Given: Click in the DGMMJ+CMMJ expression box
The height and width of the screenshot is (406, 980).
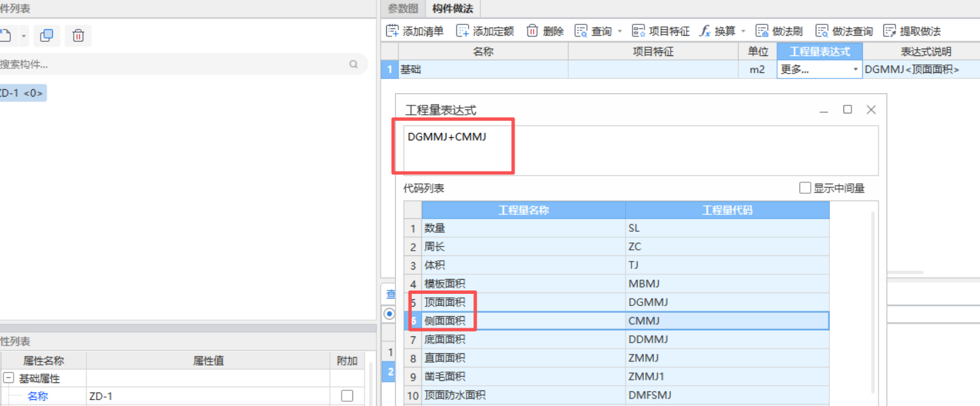Looking at the screenshot, I should pyautogui.click(x=641, y=150).
